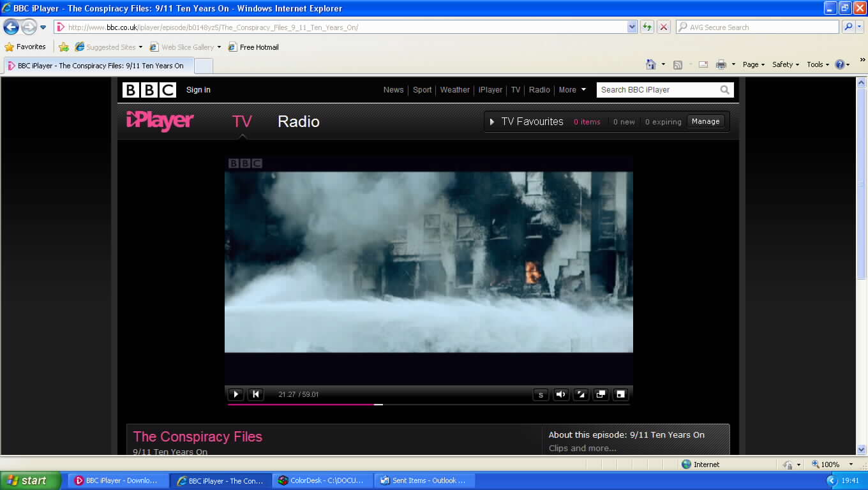The image size is (868, 490).
Task: Open the Page menu
Action: (x=754, y=64)
